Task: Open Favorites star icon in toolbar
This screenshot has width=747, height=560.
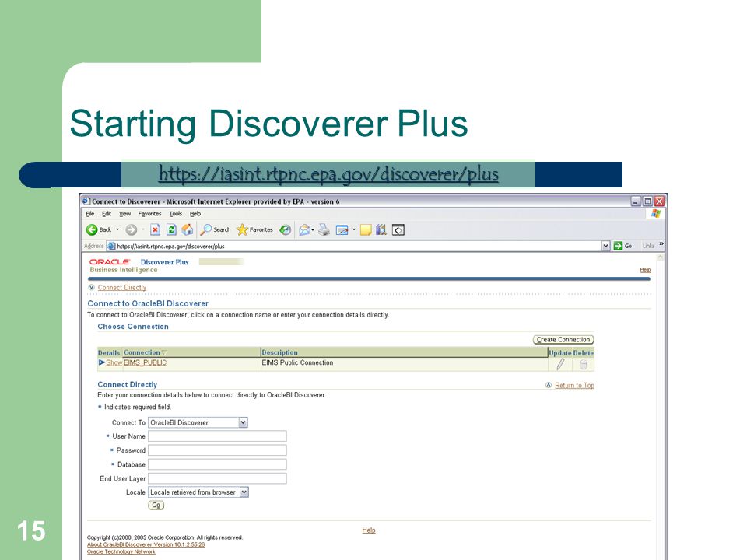Action: tap(242, 230)
